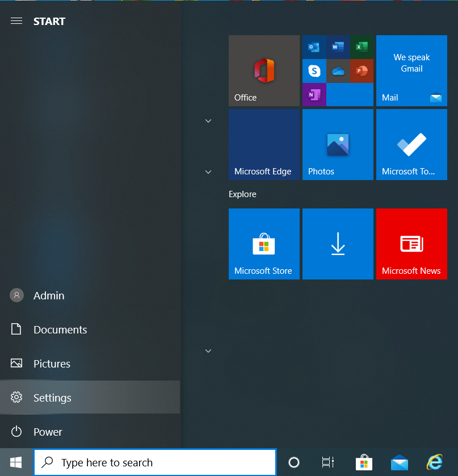Screen dimensions: 458x476
Task: Expand the Start menu hamburger
Action: 16,21
